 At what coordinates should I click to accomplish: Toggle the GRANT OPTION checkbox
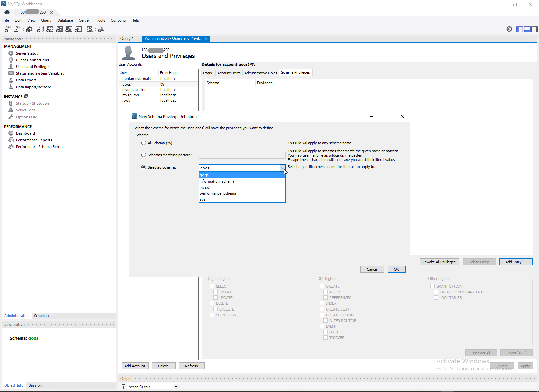(x=433, y=286)
